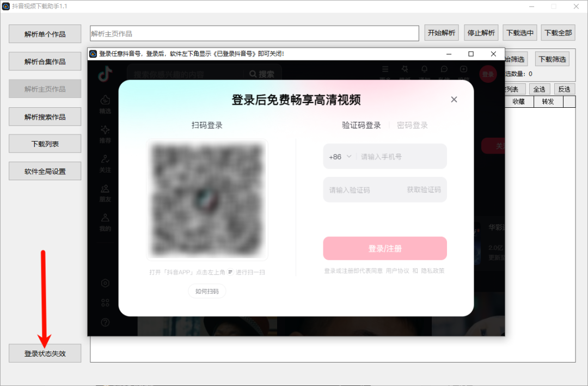Click 获取验证码 to request code
Viewport: 588px width, 386px height.
pos(424,190)
